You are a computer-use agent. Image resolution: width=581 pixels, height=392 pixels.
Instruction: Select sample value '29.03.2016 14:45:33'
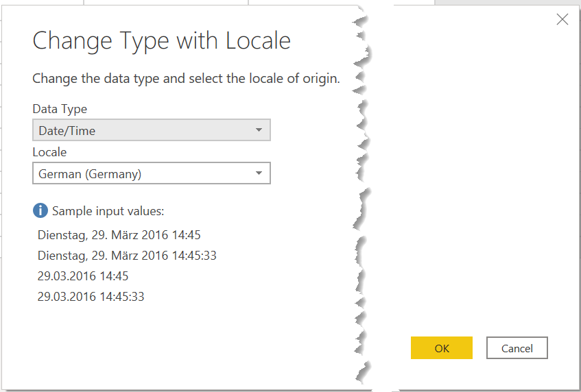[x=91, y=297]
